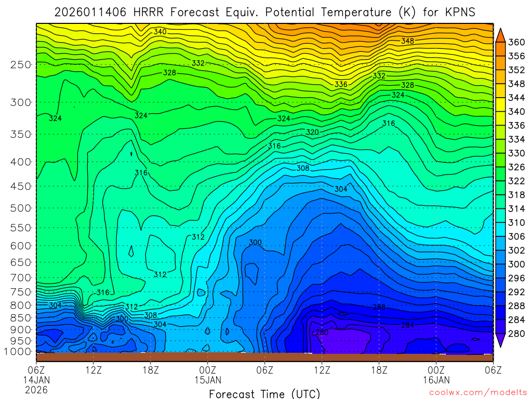Image resolution: width=532 pixels, height=399 pixels.
Task: Click the 900 pressure-axis label
Action: point(21,330)
